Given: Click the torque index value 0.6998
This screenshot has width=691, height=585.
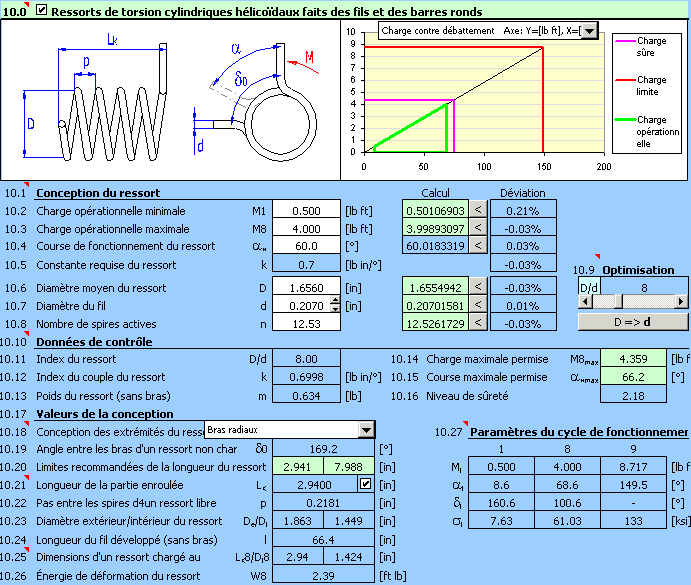Looking at the screenshot, I should (x=306, y=376).
